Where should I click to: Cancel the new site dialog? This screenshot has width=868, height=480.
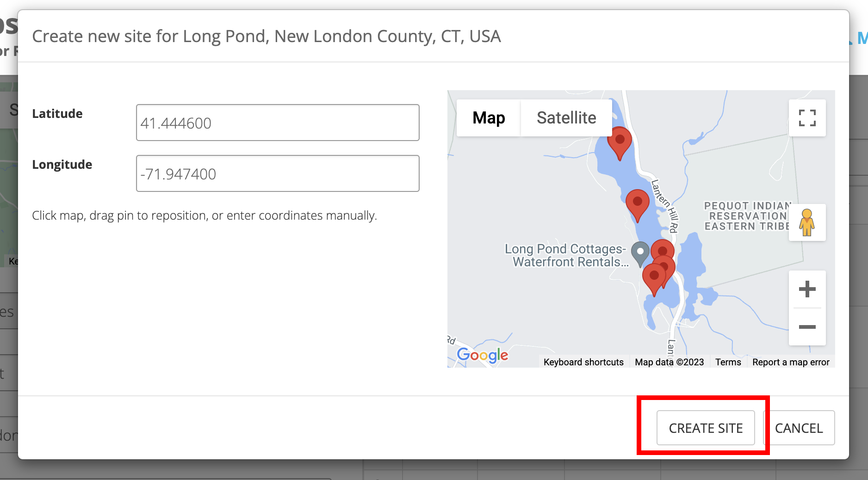click(x=799, y=428)
